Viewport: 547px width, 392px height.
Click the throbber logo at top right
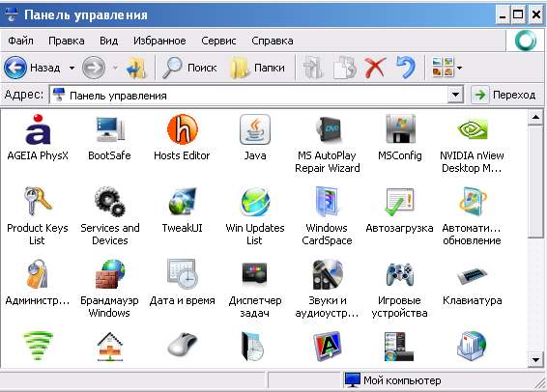(x=526, y=41)
